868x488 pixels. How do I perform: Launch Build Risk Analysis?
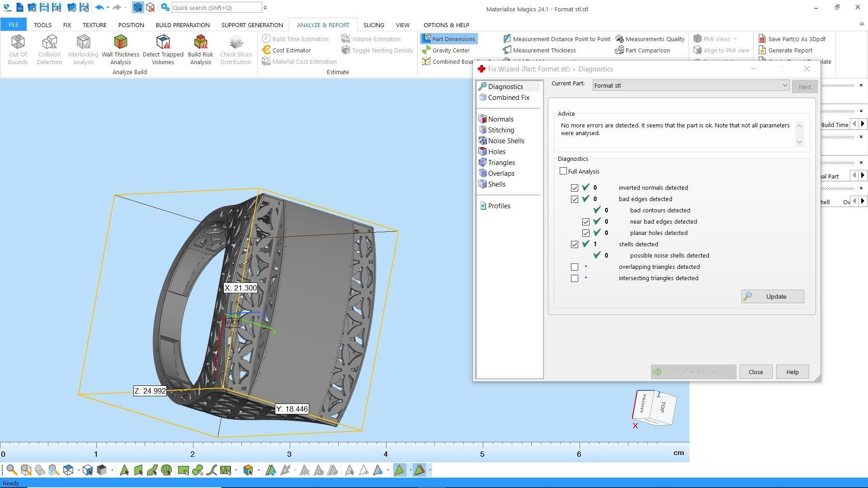tap(200, 49)
